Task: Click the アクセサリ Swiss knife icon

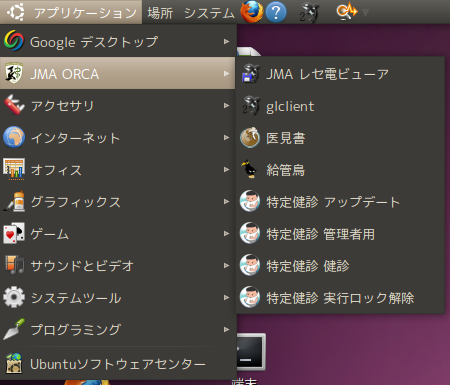Action: [14, 105]
